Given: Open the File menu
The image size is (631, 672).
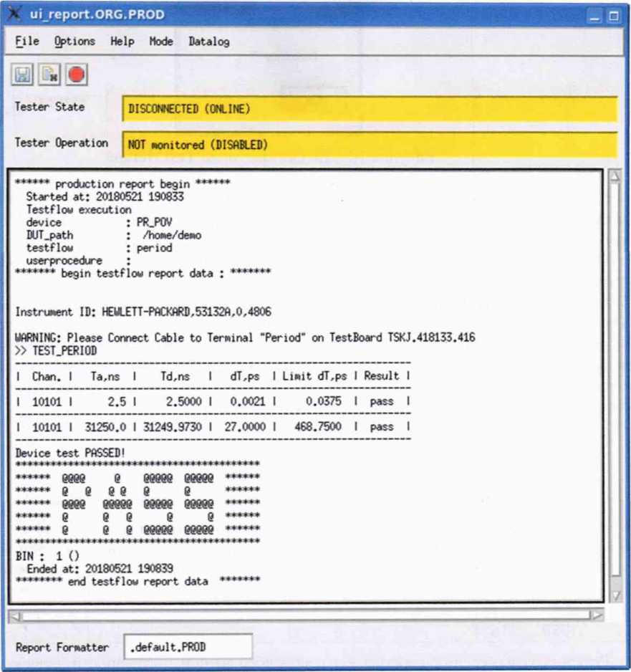Looking at the screenshot, I should (27, 41).
